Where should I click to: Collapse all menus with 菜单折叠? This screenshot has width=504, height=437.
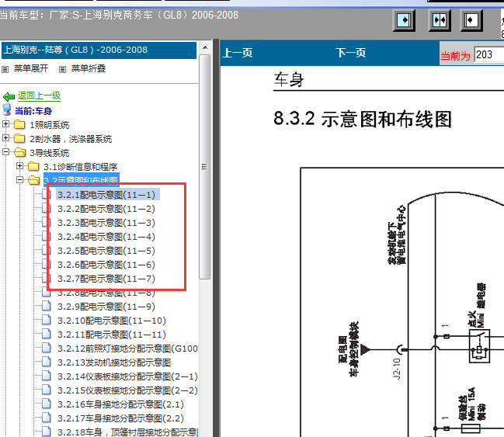pyautogui.click(x=89, y=68)
